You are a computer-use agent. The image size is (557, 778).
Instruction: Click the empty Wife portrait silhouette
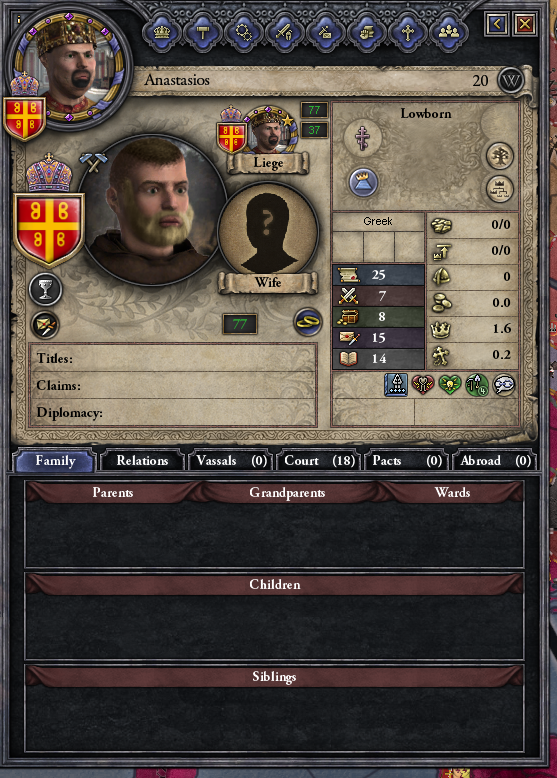tap(268, 232)
